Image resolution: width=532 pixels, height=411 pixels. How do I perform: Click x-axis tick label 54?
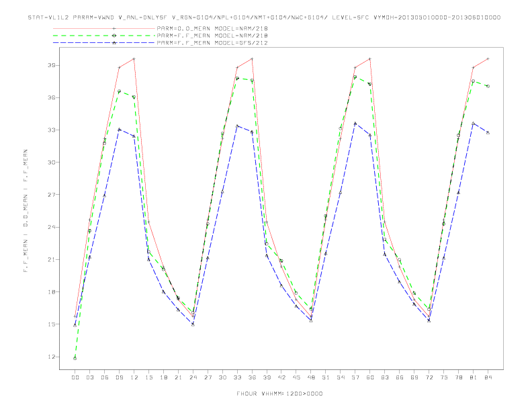pyautogui.click(x=341, y=377)
